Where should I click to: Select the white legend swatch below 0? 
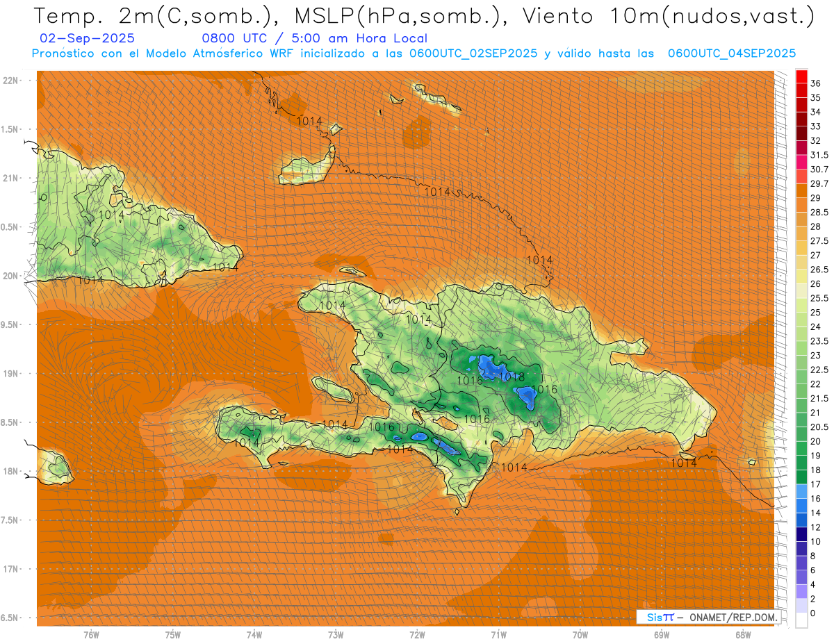[801, 621]
